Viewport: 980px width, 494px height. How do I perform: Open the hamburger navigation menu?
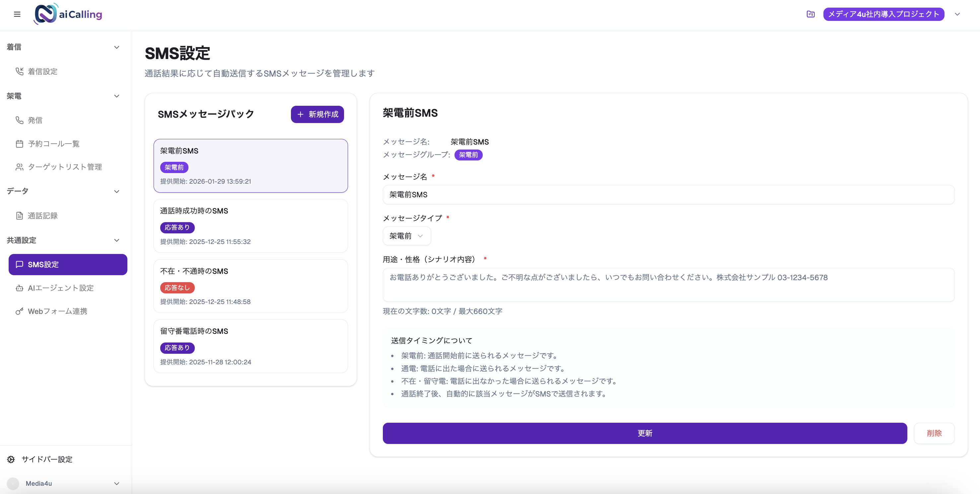[x=17, y=14]
